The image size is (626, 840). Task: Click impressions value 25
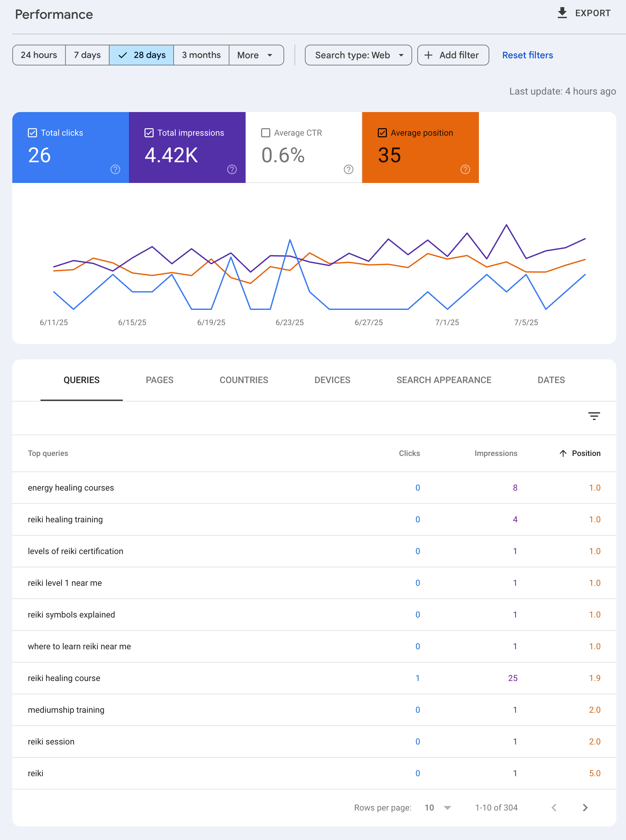513,678
